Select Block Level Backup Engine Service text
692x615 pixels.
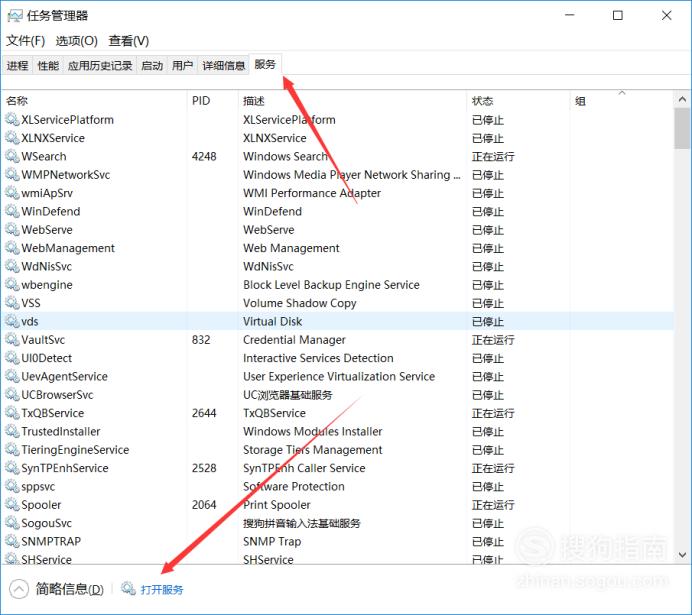(331, 285)
